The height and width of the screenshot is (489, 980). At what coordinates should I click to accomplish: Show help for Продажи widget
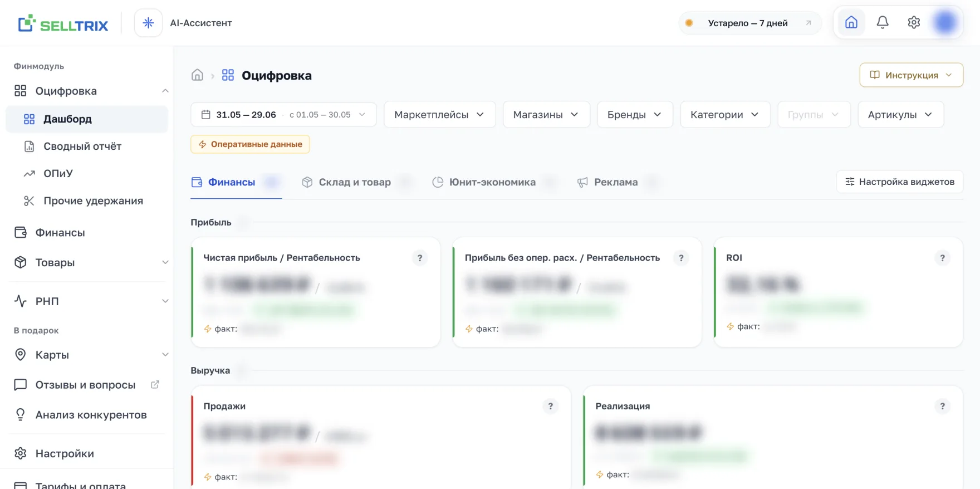tap(550, 406)
